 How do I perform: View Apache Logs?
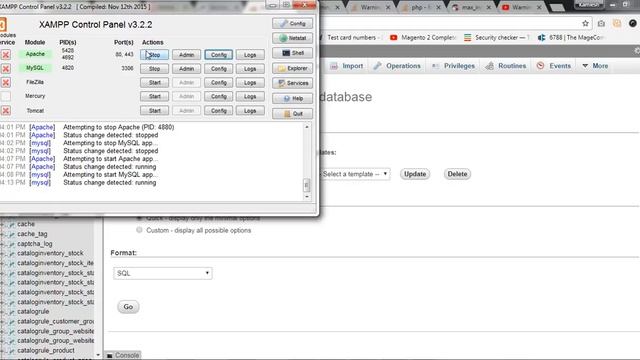pyautogui.click(x=250, y=55)
